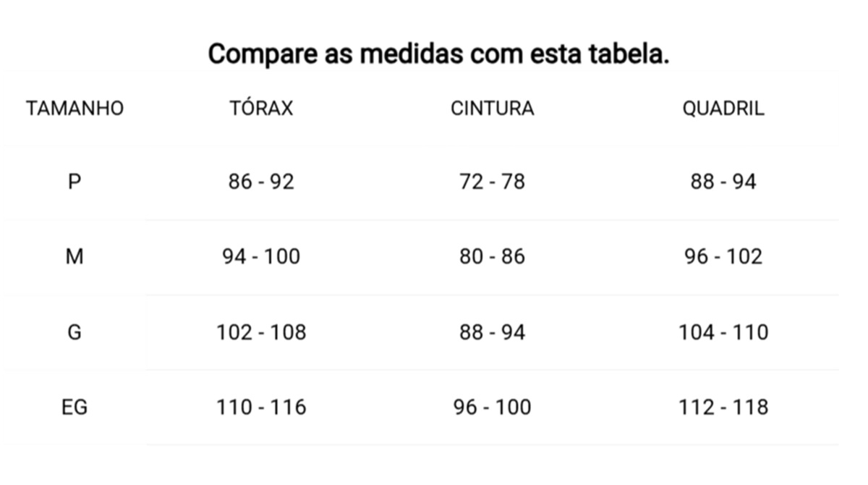Select the QUADRIL column header
The height and width of the screenshot is (485, 868).
[723, 109]
